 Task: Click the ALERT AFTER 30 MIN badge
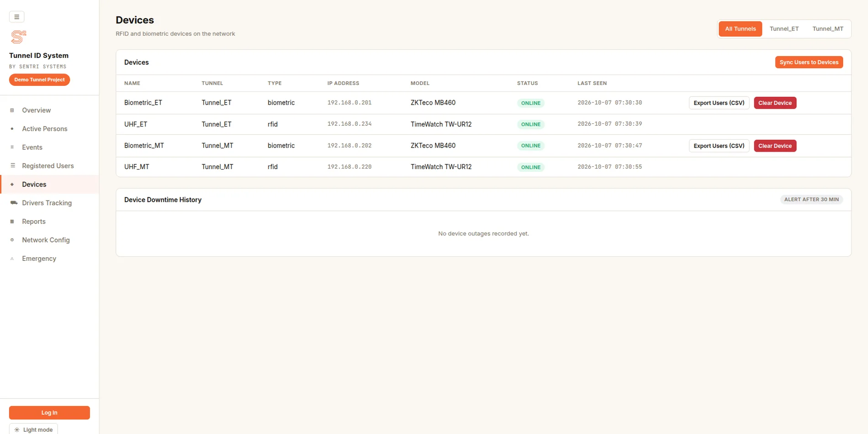(x=811, y=200)
